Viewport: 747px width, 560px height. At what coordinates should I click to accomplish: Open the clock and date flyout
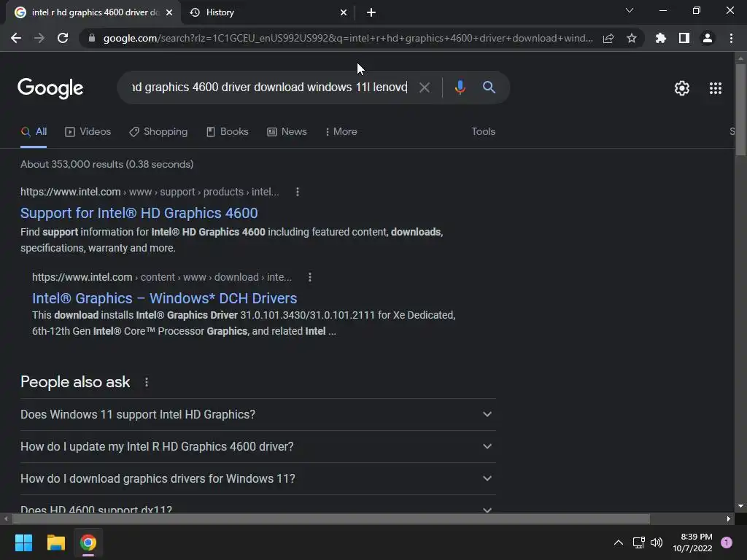click(x=693, y=542)
